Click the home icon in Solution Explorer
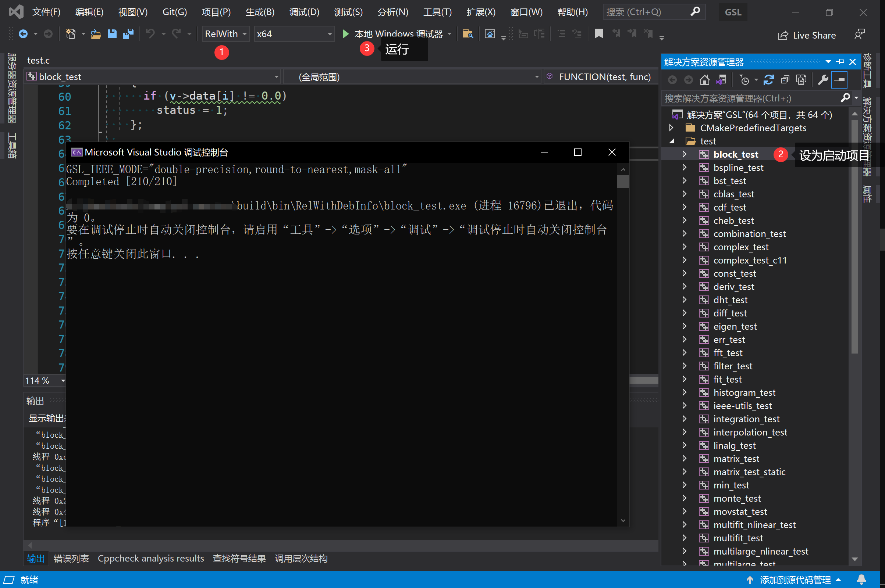The width and height of the screenshot is (885, 588). point(705,79)
